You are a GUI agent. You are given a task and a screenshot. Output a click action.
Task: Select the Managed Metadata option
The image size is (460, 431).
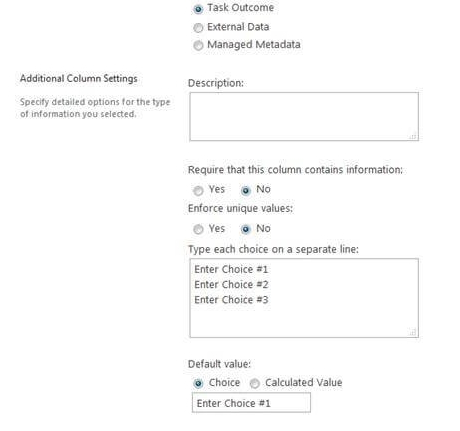[198, 45]
